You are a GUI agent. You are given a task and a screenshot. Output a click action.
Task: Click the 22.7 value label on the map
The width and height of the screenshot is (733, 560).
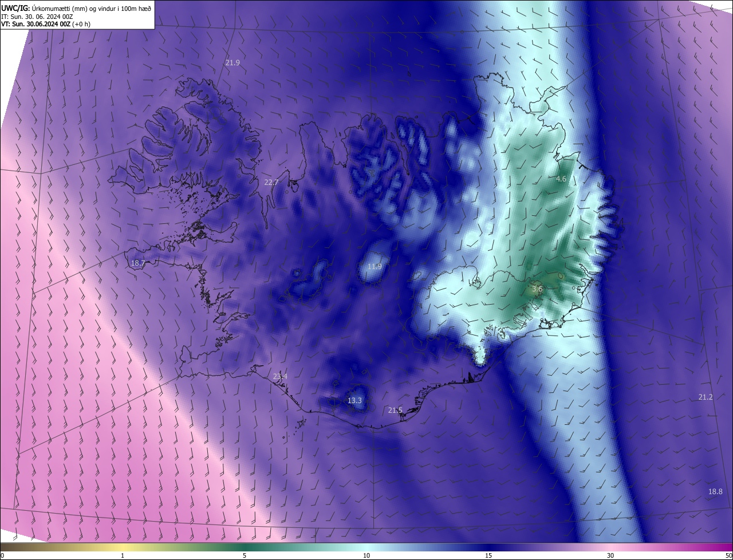pyautogui.click(x=271, y=182)
